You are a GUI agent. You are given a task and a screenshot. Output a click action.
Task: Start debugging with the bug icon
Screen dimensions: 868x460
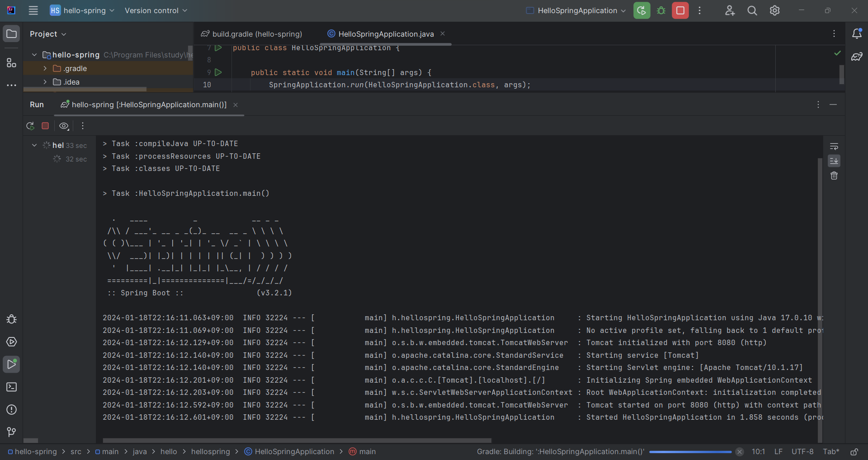pos(661,10)
